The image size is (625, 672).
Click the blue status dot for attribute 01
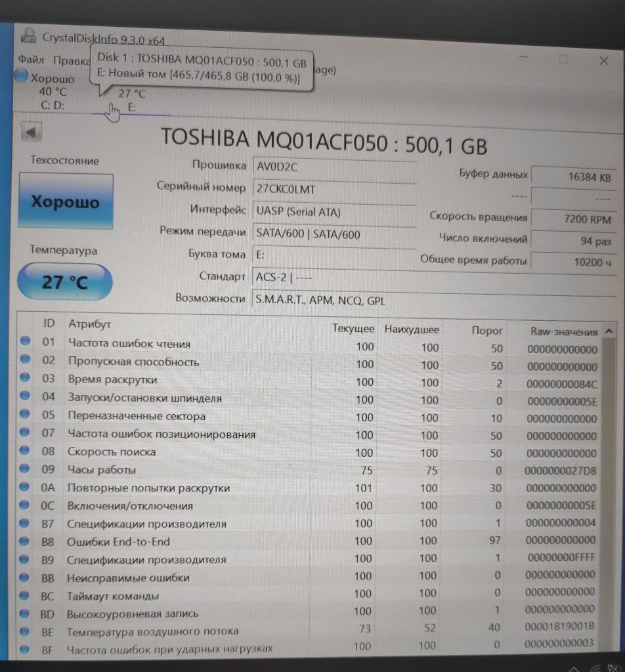point(26,341)
